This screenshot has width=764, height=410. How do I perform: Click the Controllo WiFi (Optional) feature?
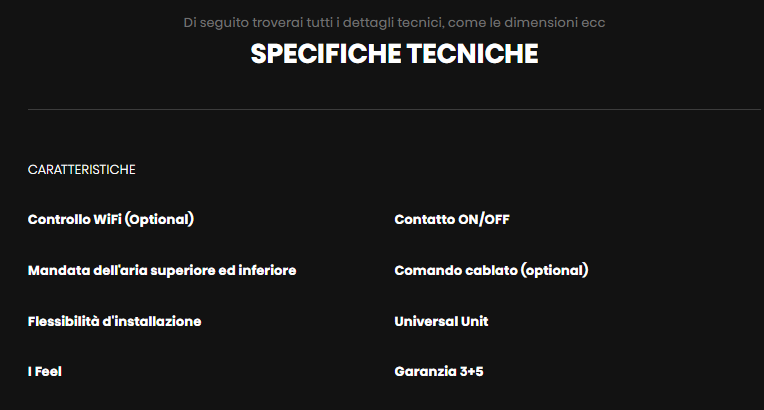point(110,219)
